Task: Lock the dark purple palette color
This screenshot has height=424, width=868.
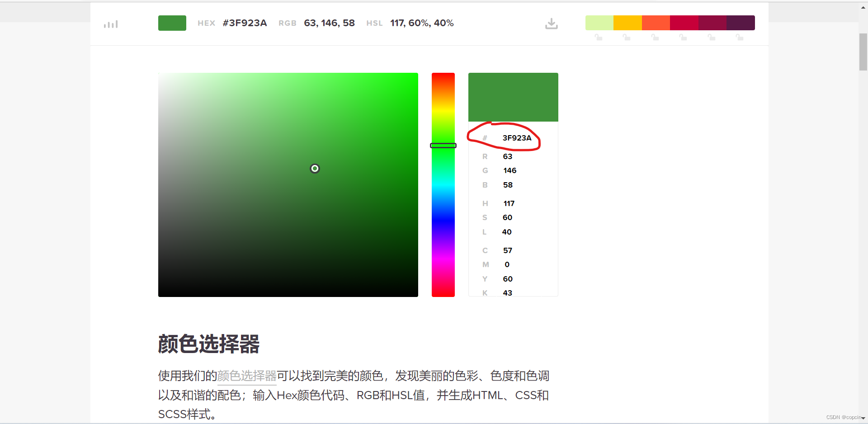Action: pos(740,38)
